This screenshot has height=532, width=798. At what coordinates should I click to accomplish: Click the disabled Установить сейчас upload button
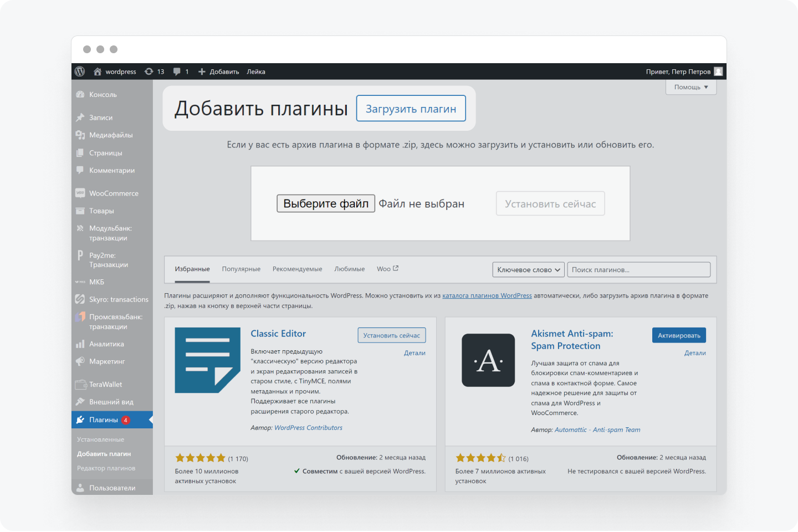550,204
